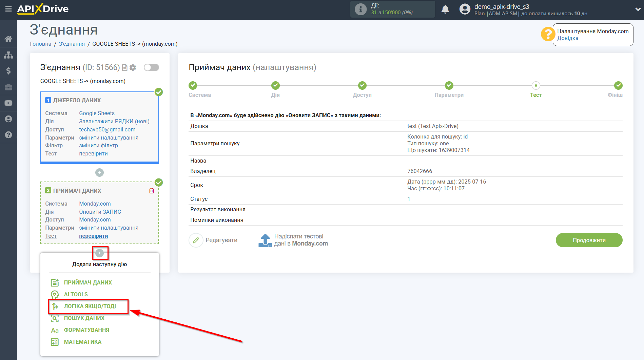Open Monday.com access link in receiver
The height and width of the screenshot is (360, 644).
coord(95,219)
